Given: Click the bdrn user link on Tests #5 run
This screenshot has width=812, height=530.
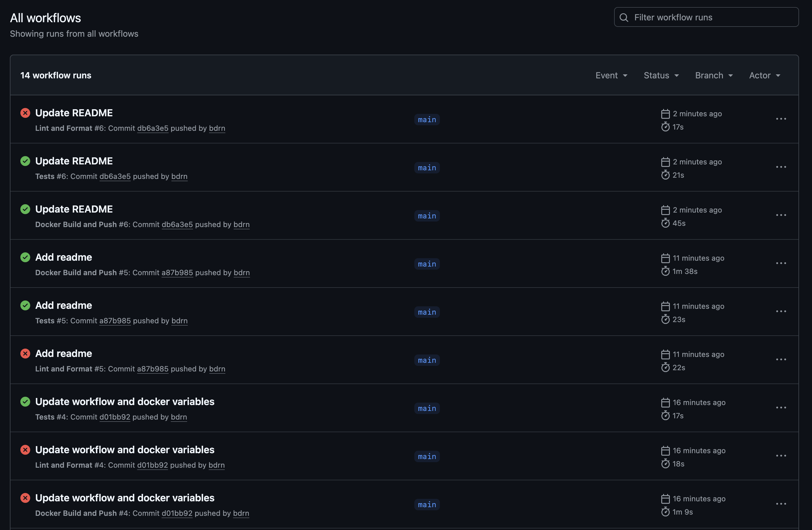Looking at the screenshot, I should 179,321.
